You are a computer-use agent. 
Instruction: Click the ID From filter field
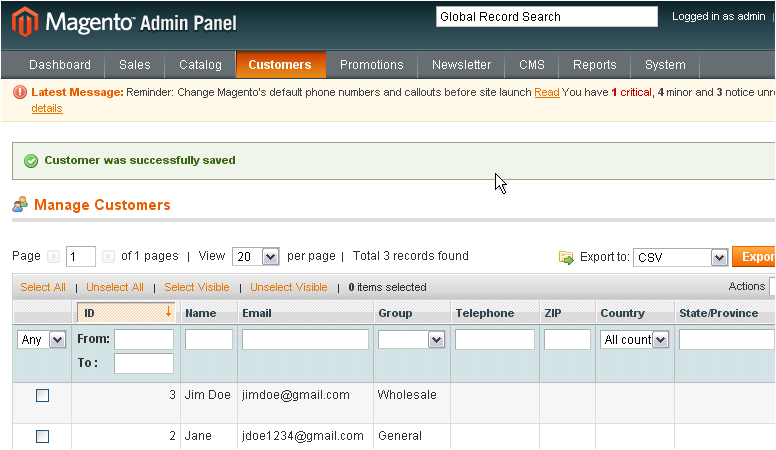point(144,340)
